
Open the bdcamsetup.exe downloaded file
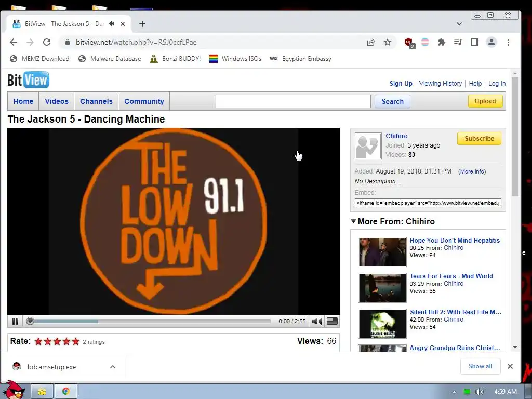click(x=51, y=367)
